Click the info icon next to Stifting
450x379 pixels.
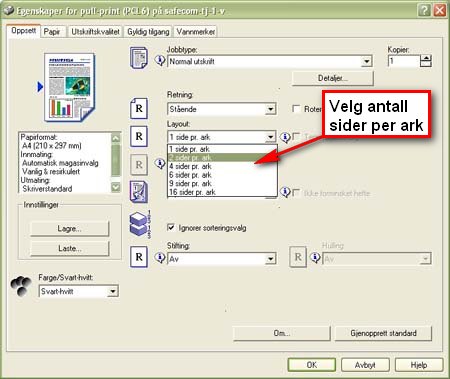pos(160,258)
